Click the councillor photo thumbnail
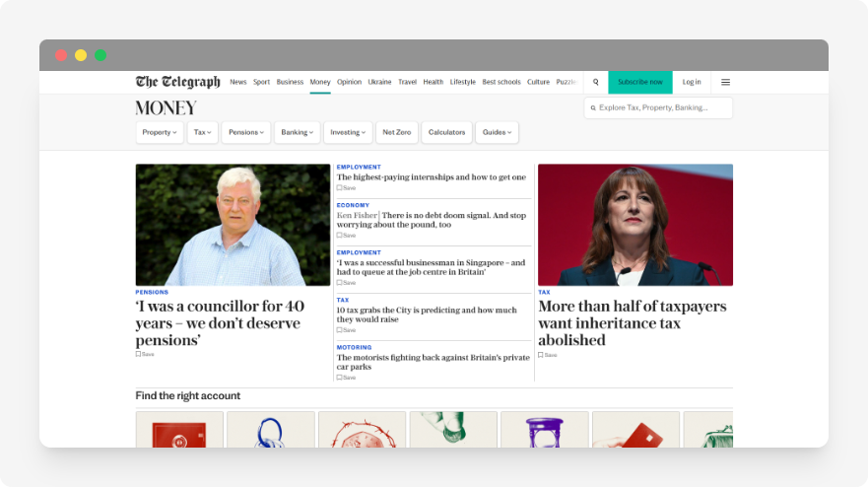 pyautogui.click(x=233, y=225)
